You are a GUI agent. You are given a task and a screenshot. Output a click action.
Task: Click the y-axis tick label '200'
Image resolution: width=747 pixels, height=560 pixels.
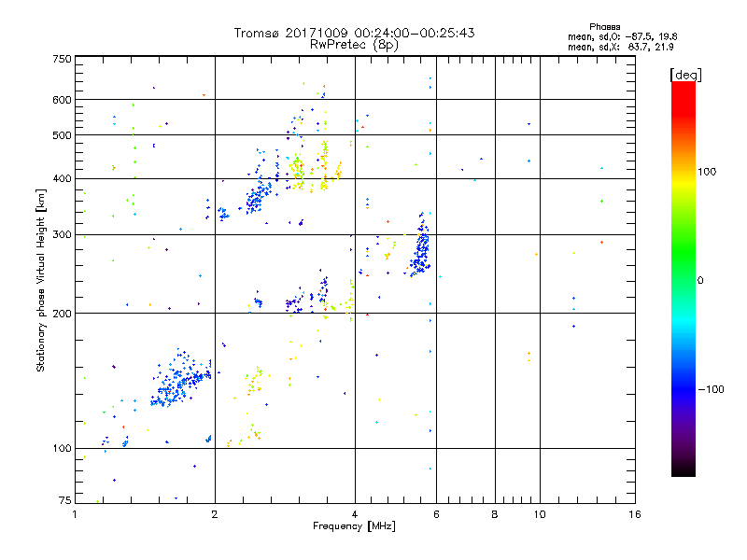tap(62, 314)
